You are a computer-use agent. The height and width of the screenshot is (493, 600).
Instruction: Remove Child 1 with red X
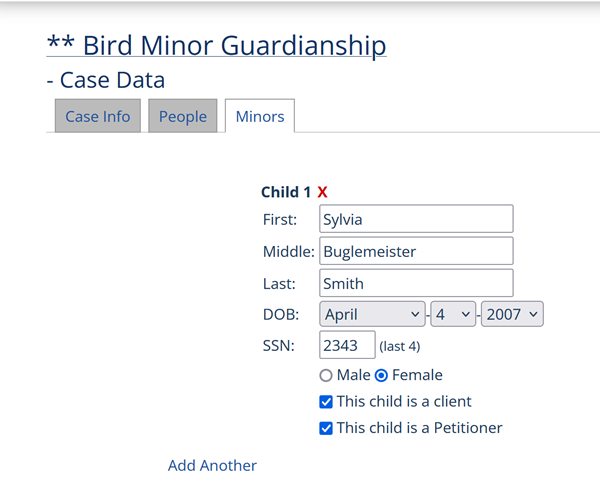point(323,192)
